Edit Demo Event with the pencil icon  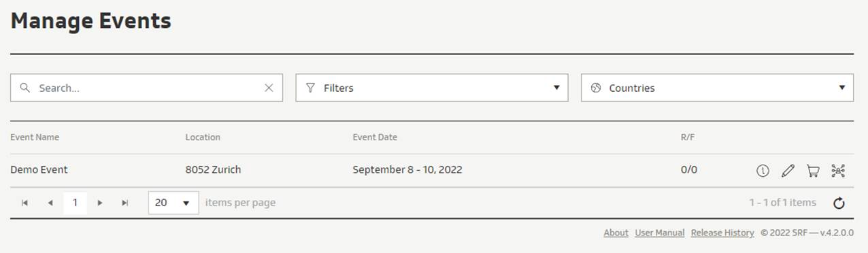click(x=788, y=171)
